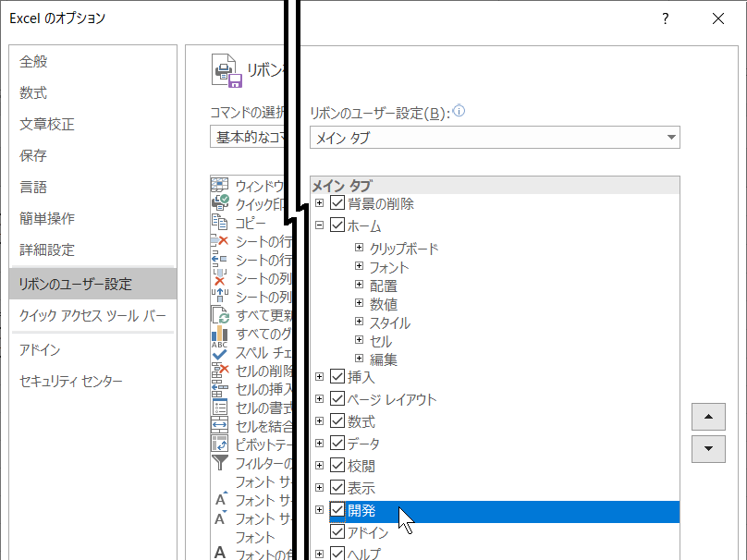Click the insert sheet rows icon

point(220,259)
